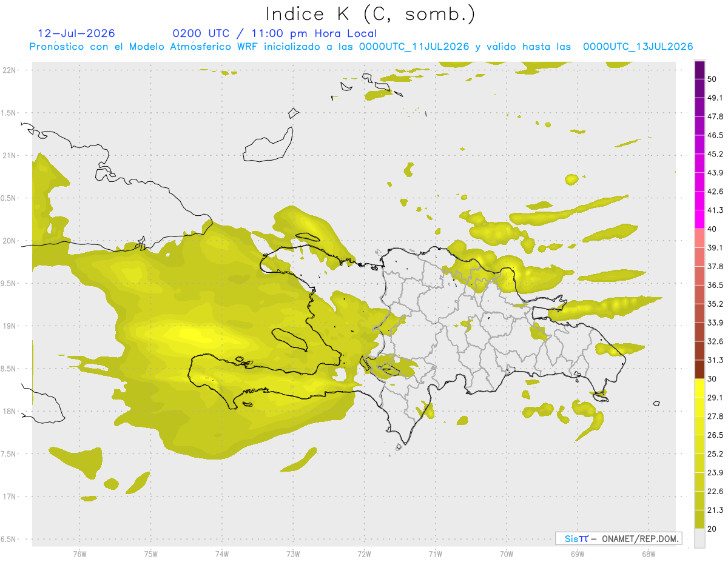
Task: Click the 18N latitude axis label
Action: [x=10, y=411]
